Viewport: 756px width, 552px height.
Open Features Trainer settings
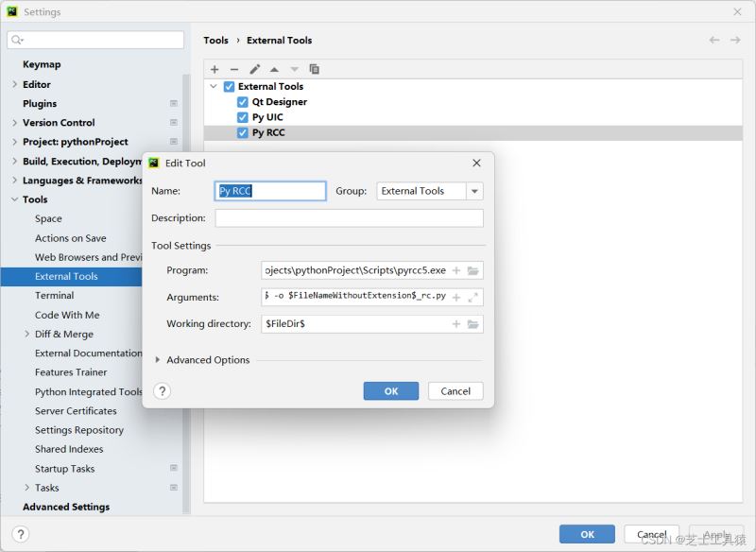pyautogui.click(x=71, y=372)
